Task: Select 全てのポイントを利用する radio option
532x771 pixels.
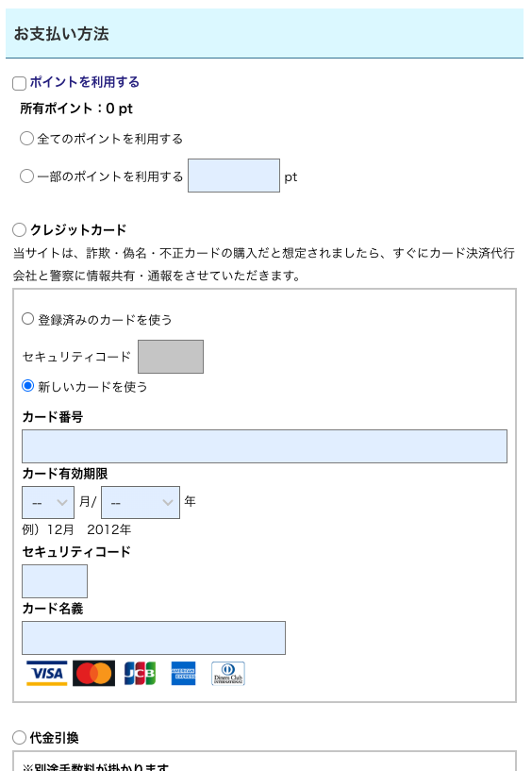Action: tap(26, 138)
